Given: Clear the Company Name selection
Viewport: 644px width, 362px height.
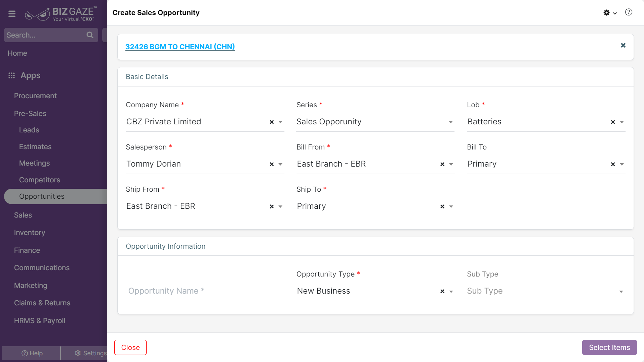Looking at the screenshot, I should pyautogui.click(x=272, y=122).
